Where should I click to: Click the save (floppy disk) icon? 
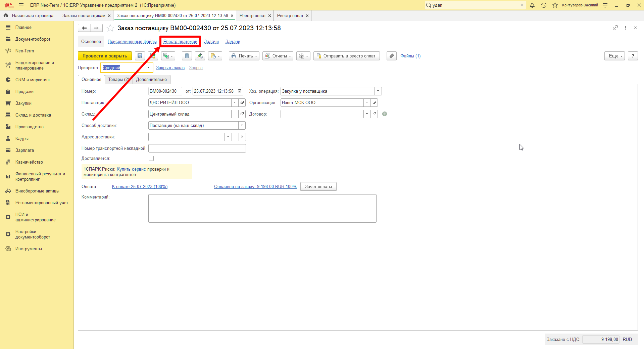(140, 56)
